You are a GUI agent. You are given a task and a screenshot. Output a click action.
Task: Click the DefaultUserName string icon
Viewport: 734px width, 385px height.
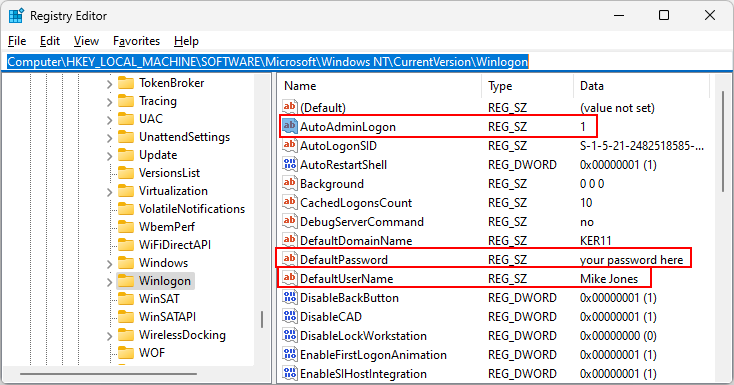point(290,278)
